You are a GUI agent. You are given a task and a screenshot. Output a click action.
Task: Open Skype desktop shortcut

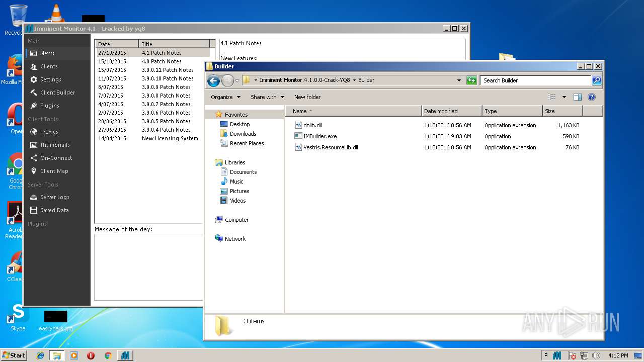tap(18, 318)
